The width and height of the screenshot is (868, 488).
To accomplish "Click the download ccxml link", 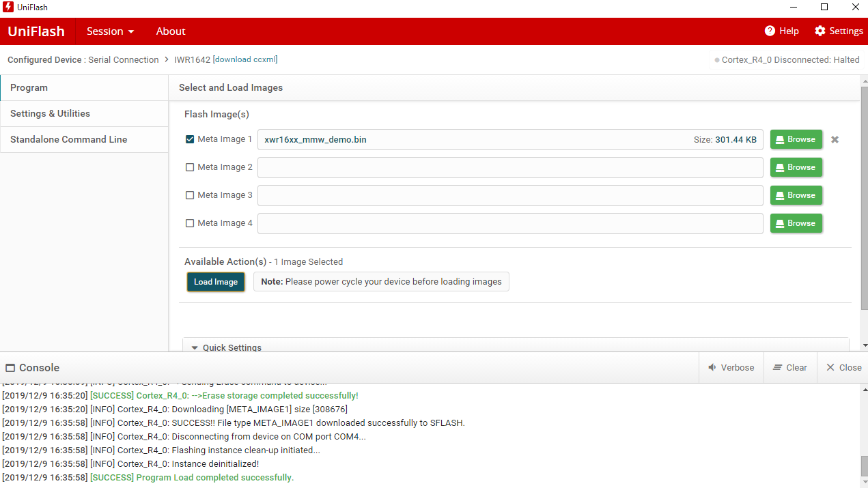I will click(x=245, y=59).
